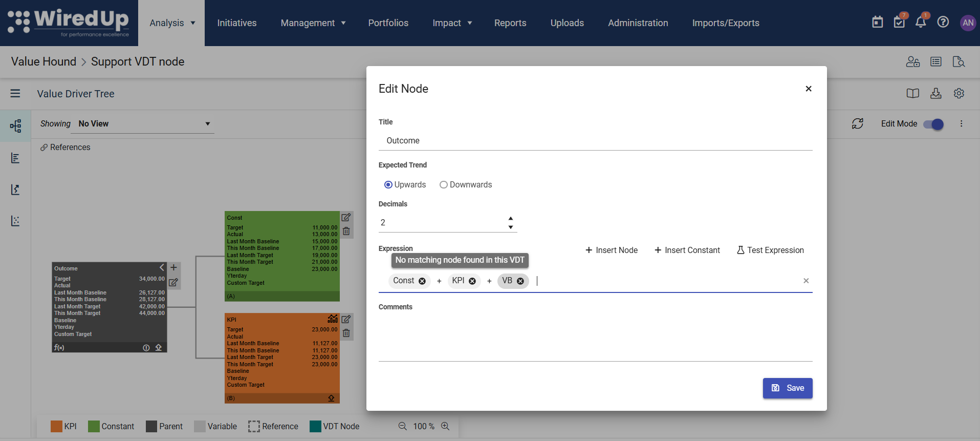Viewport: 980px width, 441px height.
Task: Toggle the Edit Mode switch
Action: coord(933,124)
